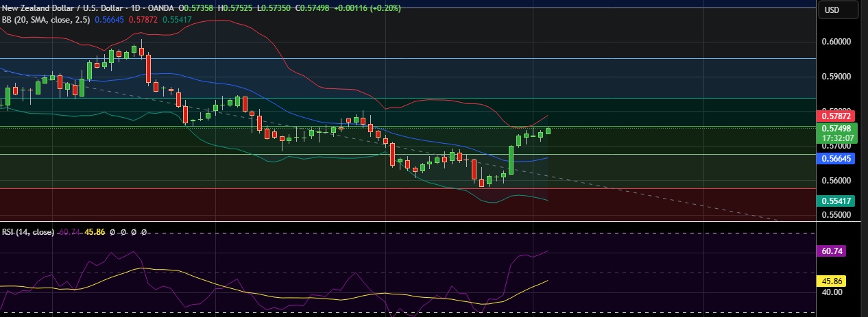Click the 0.56000 price axis tick
The width and height of the screenshot is (868, 317).
[836, 181]
